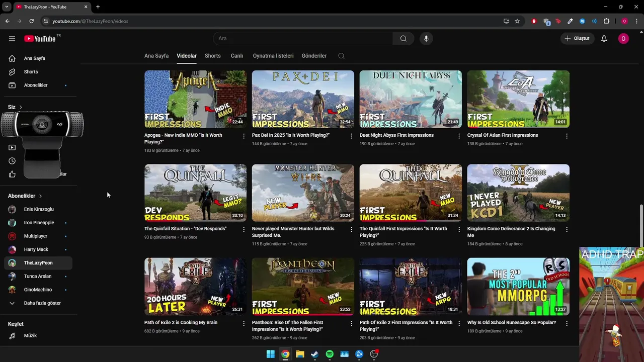Open title "Path of Exile 2 is Cooking My Brain"
This screenshot has width=644, height=362.
point(181,323)
